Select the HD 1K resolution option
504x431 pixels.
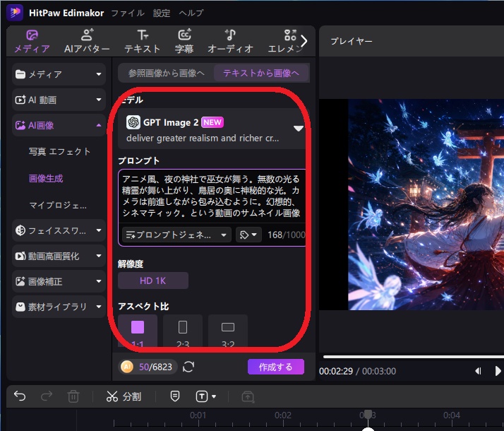153,281
